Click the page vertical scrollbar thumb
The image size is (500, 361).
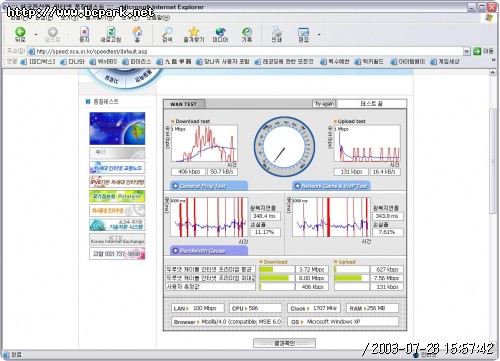click(x=493, y=160)
